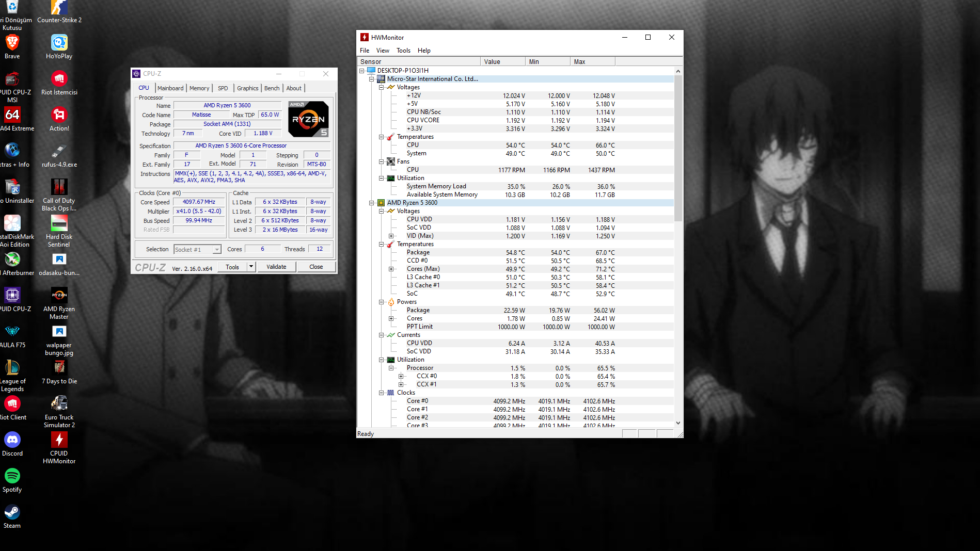
Task: Open the MSI Afterburner desktop icon
Action: [x=12, y=264]
